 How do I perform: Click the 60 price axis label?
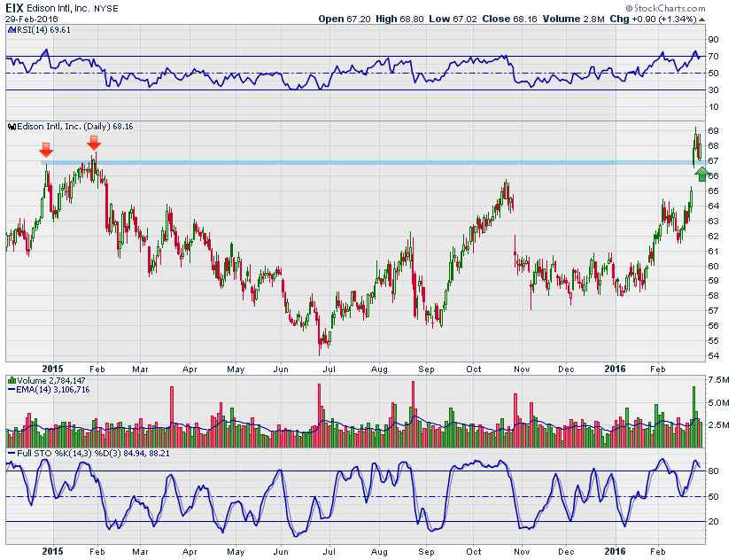tap(714, 266)
